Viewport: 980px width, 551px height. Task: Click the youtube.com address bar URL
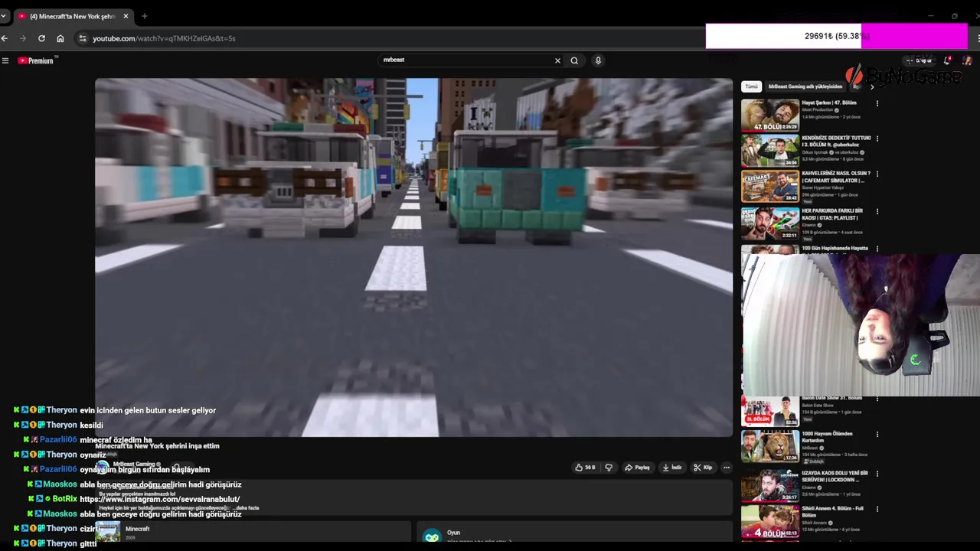pyautogui.click(x=164, y=38)
